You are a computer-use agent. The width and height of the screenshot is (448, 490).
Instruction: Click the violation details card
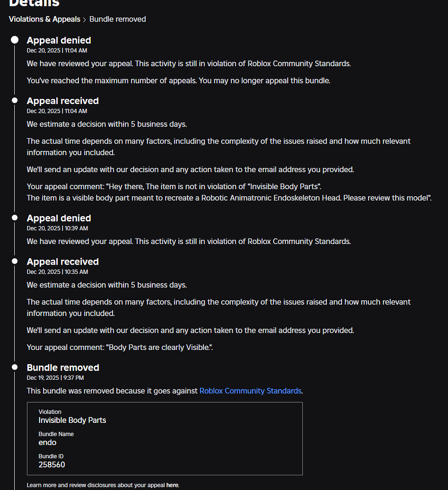[165, 439]
